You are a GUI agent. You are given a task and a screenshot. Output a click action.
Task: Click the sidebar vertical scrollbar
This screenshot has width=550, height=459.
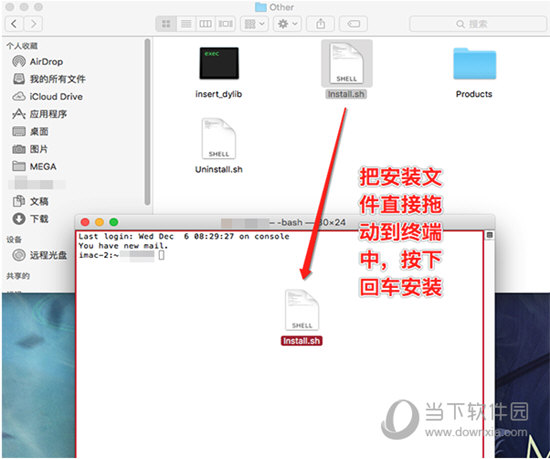tap(147, 121)
